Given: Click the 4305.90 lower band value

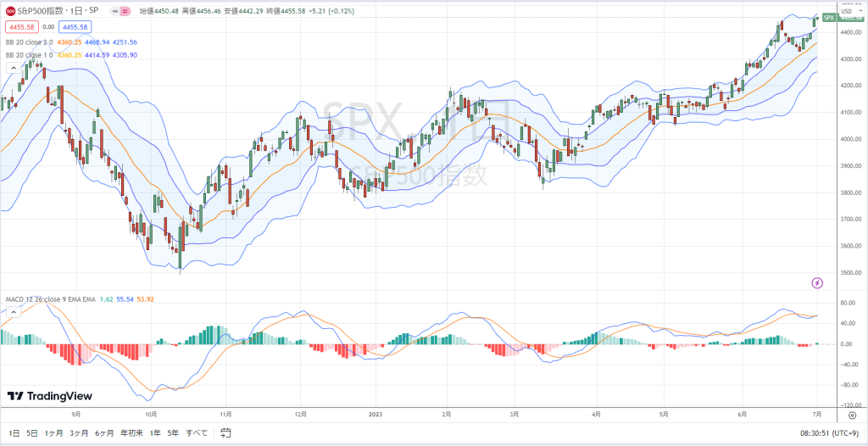Looking at the screenshot, I should pos(125,55).
